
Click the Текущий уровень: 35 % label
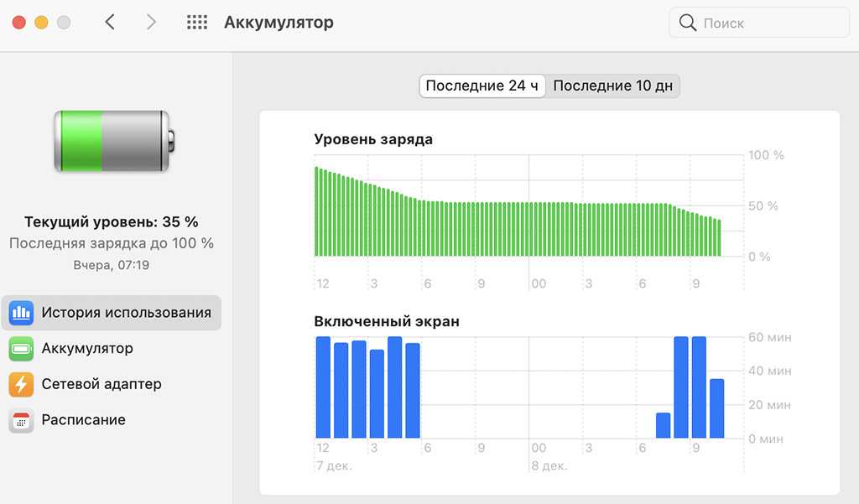[x=112, y=222]
